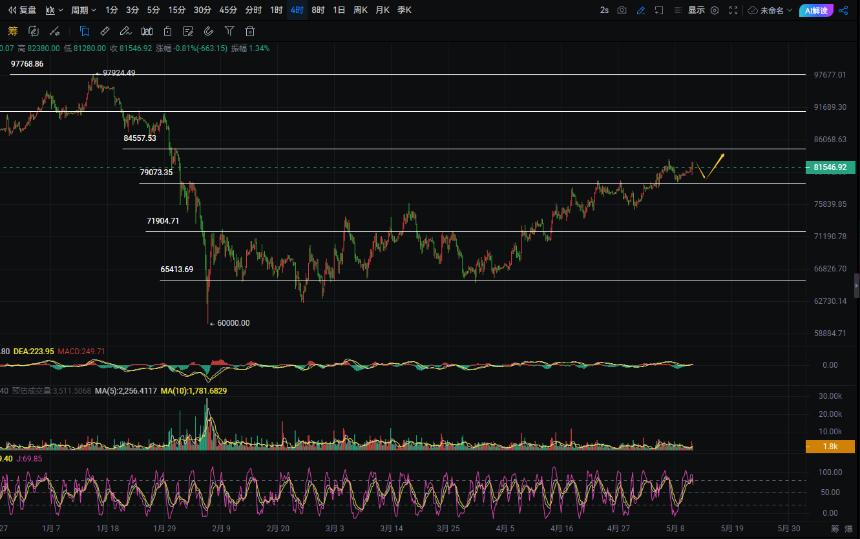This screenshot has width=860, height=539.
Task: Click the MA(5) volume average label
Action: pos(126,391)
